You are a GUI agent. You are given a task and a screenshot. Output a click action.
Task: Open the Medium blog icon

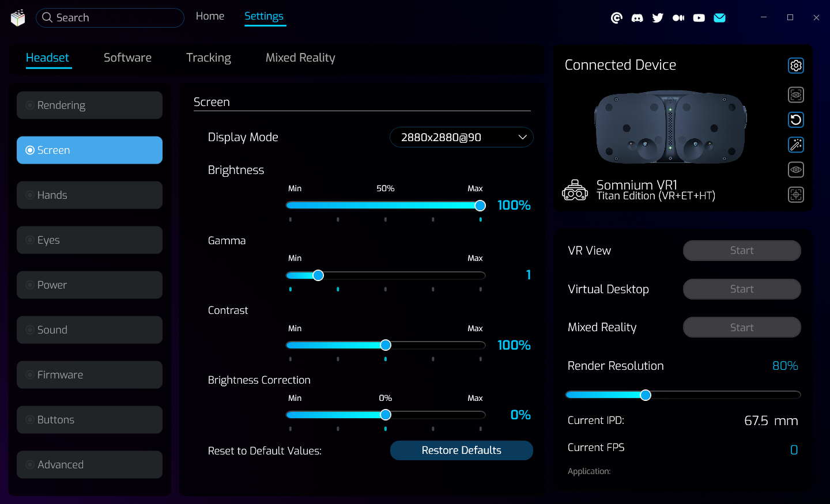point(678,18)
